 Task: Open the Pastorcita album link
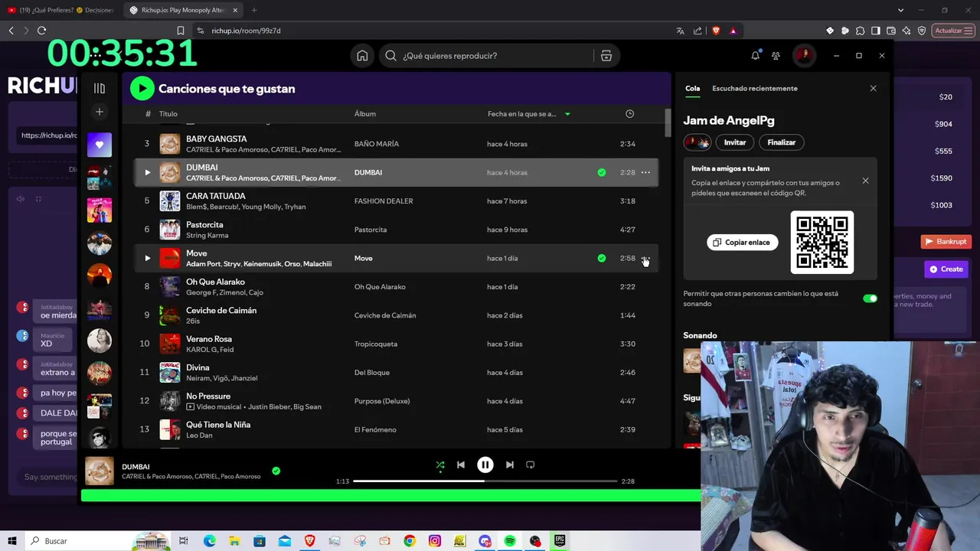pos(371,230)
